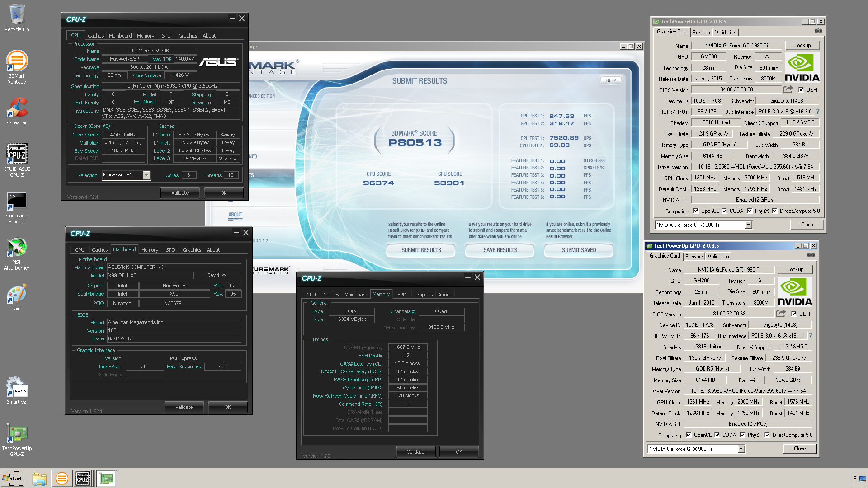Click bus interface question mark in lower GPU-Z
Image resolution: width=868 pixels, height=488 pixels.
[x=810, y=336]
